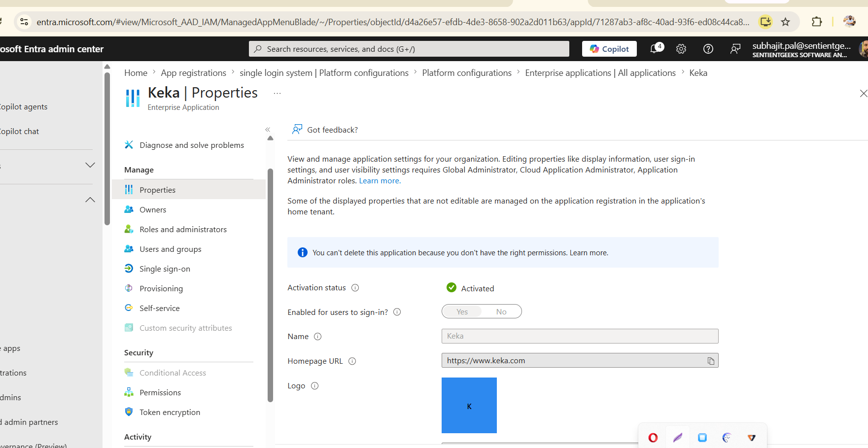Focus the Search resources, services, and docs box
Screen dimensions: 868x448
(x=409, y=49)
